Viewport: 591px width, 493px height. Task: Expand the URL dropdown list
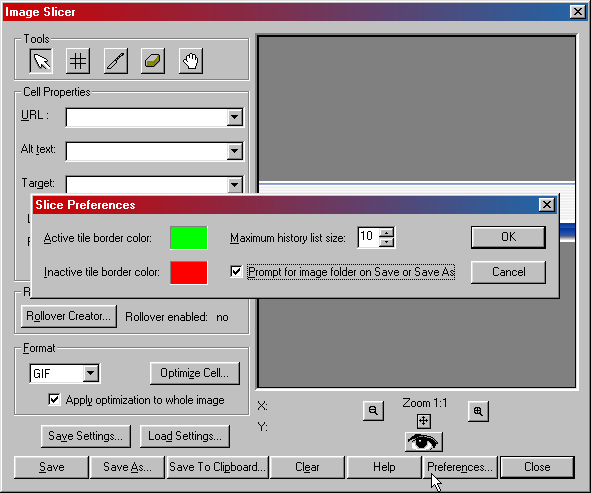click(234, 117)
